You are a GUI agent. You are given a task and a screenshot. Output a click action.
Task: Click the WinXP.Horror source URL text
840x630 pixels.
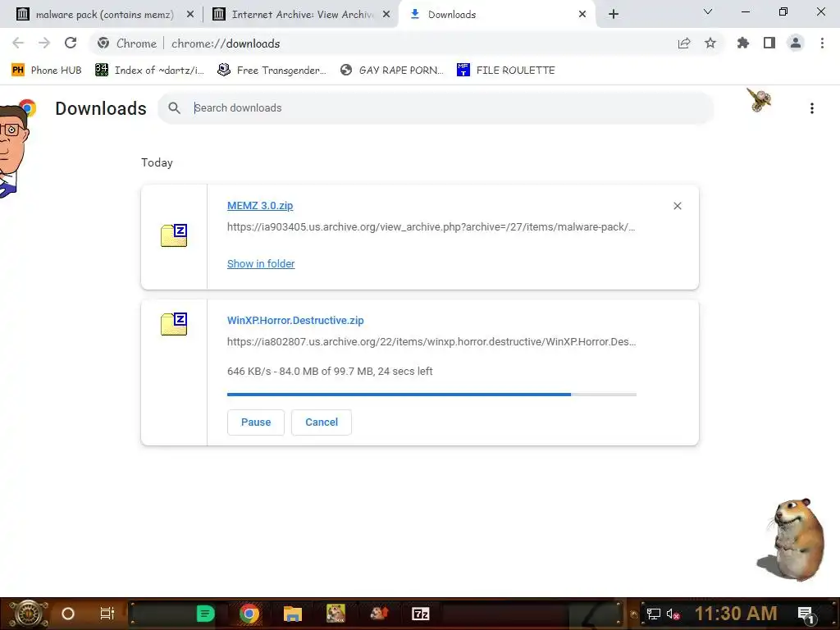[431, 342]
